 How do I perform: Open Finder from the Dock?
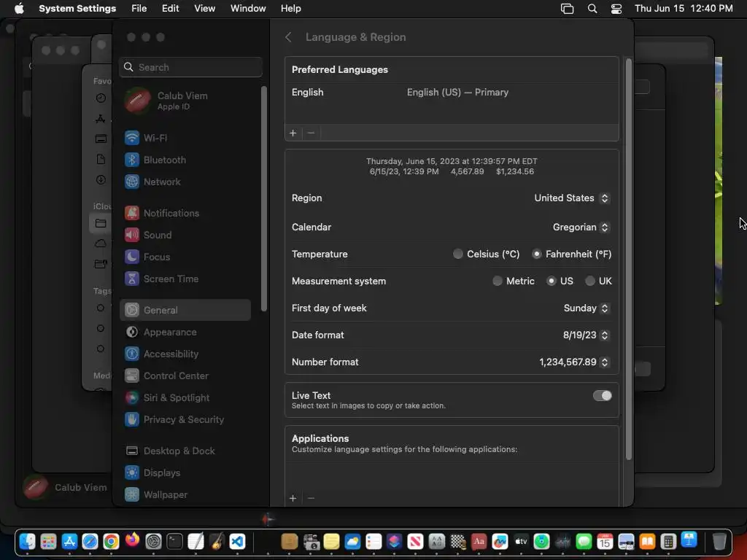click(27, 542)
